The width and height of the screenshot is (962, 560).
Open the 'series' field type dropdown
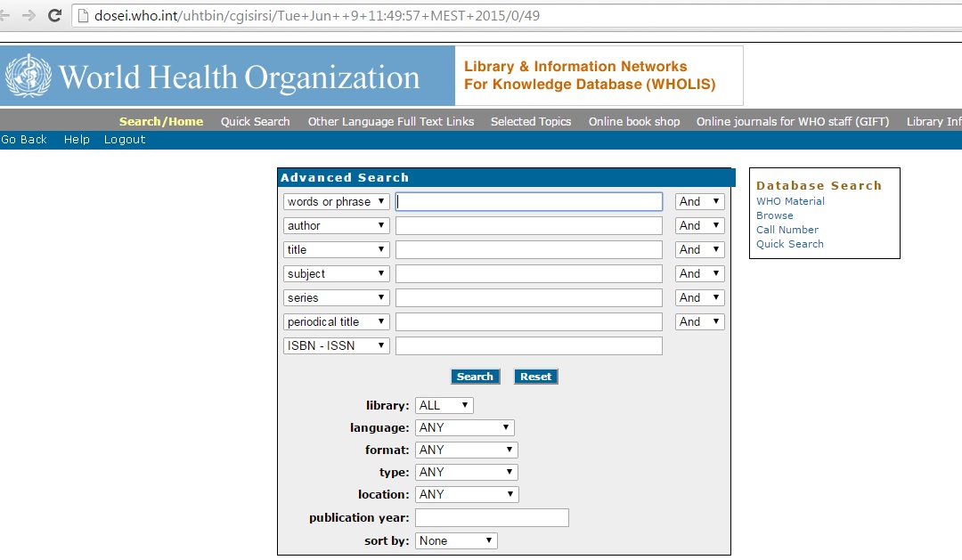pyautogui.click(x=336, y=297)
